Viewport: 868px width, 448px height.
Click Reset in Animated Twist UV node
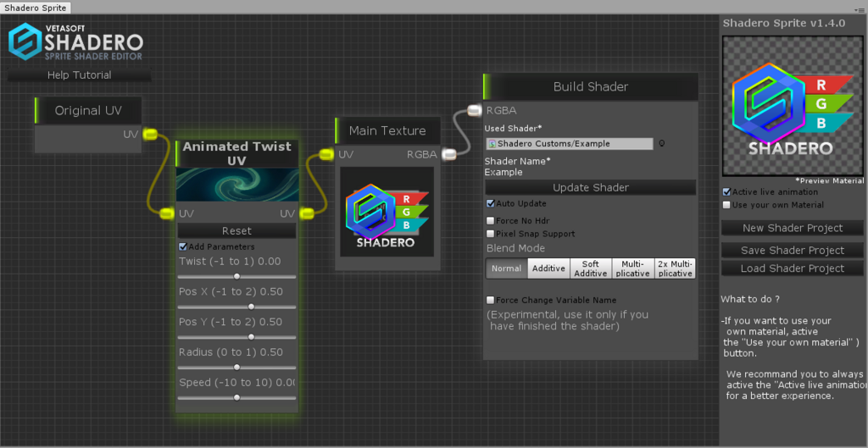(x=236, y=230)
